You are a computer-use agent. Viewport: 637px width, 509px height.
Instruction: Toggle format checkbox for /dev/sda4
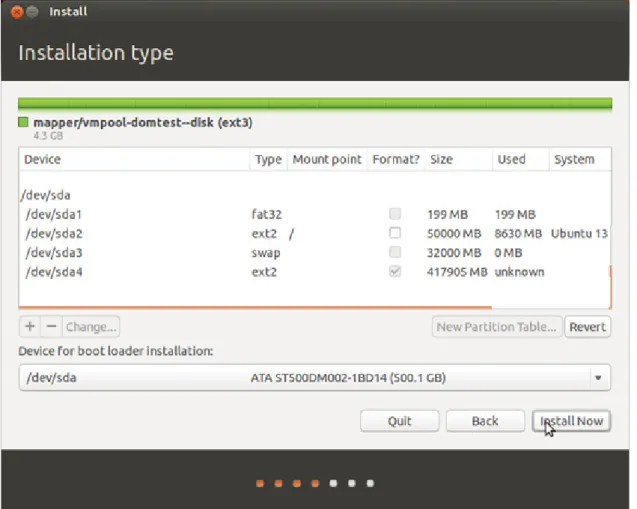395,271
